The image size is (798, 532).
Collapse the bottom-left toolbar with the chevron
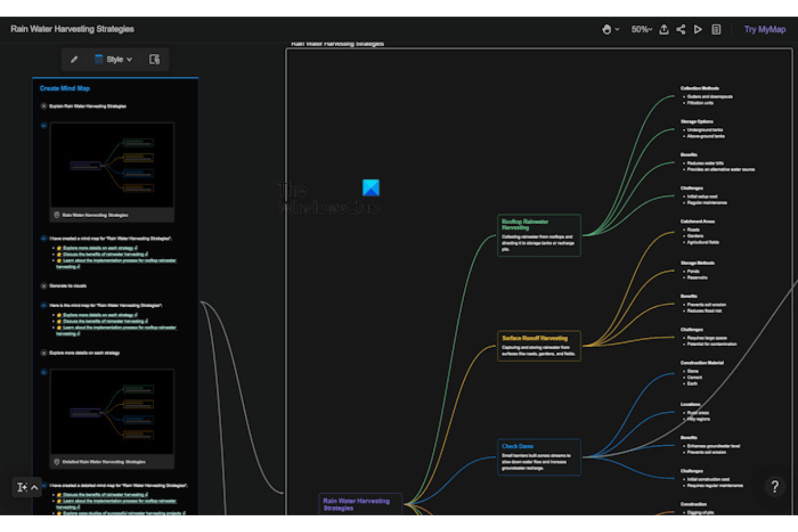[x=34, y=487]
